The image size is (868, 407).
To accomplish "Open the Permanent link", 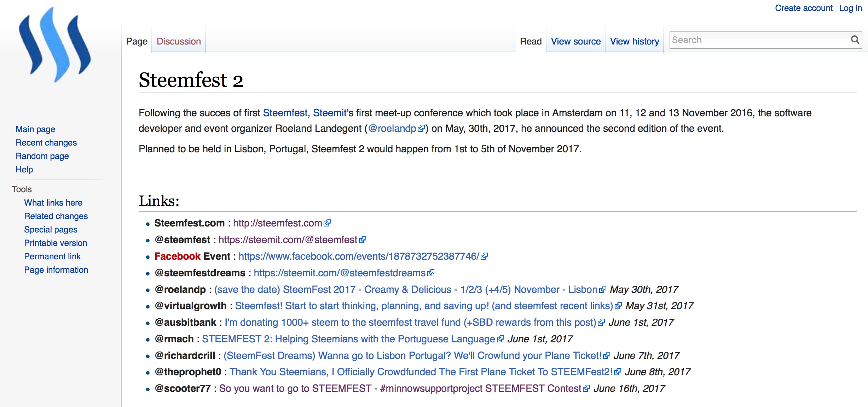I will pos(52,256).
